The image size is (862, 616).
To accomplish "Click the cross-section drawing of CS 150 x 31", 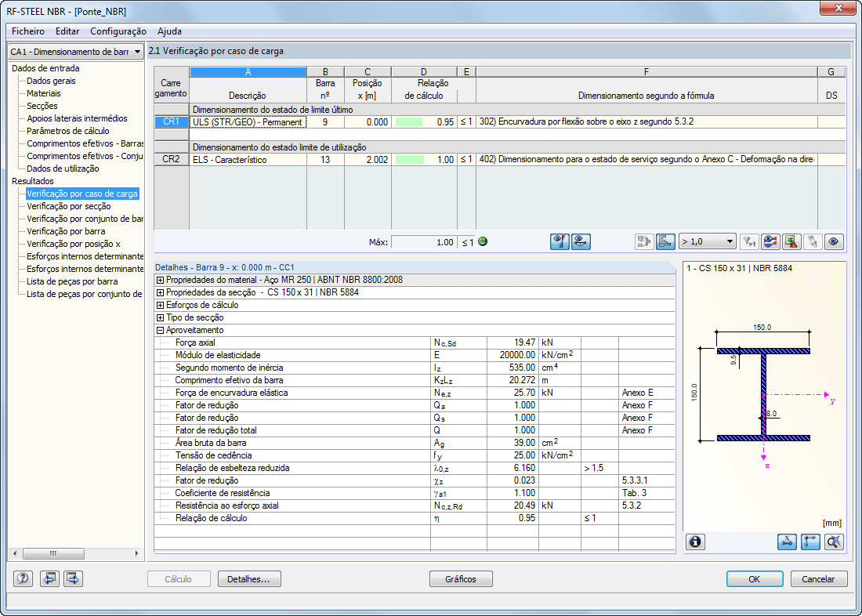I will (764, 394).
